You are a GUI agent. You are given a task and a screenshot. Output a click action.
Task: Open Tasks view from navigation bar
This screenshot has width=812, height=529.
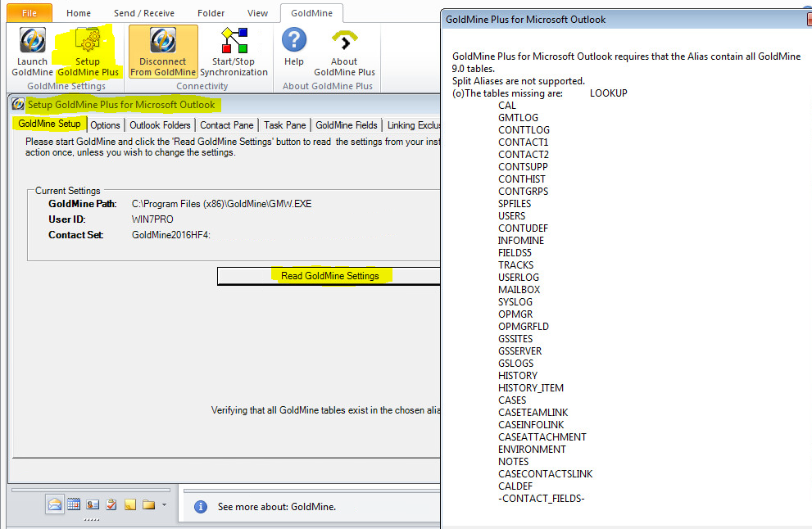click(111, 504)
